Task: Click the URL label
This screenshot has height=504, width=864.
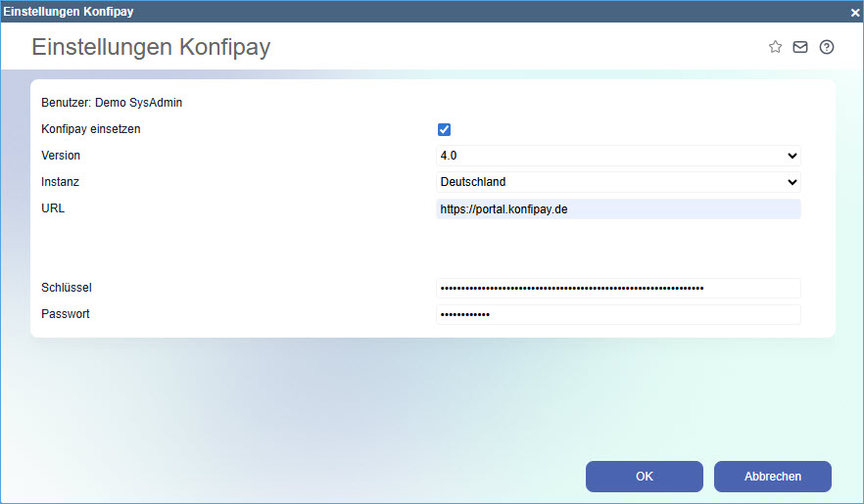Action: pos(53,208)
